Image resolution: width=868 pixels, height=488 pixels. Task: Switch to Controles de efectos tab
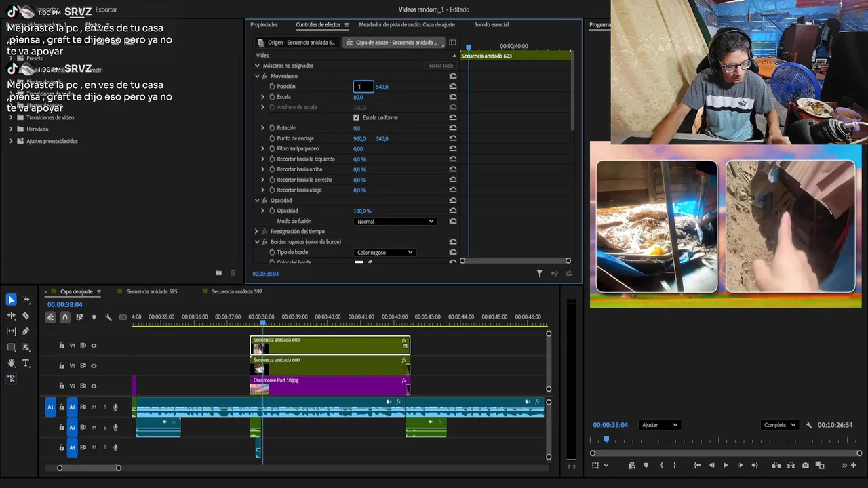click(318, 25)
